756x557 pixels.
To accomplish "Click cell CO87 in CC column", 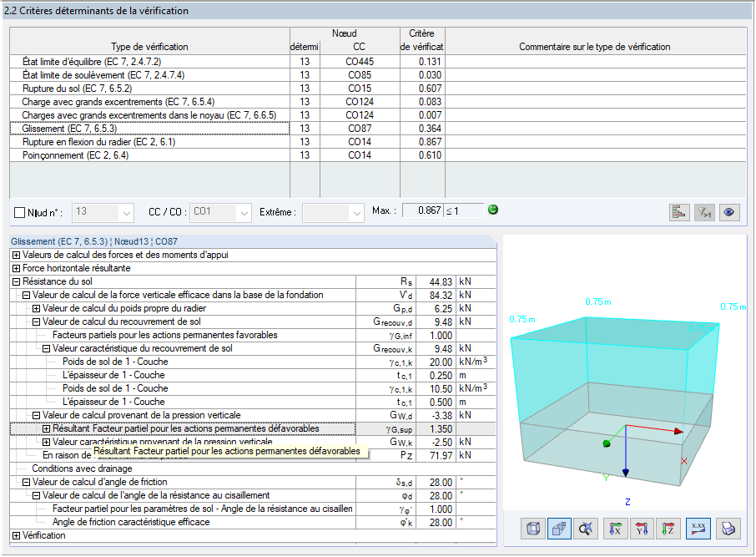I will click(360, 129).
